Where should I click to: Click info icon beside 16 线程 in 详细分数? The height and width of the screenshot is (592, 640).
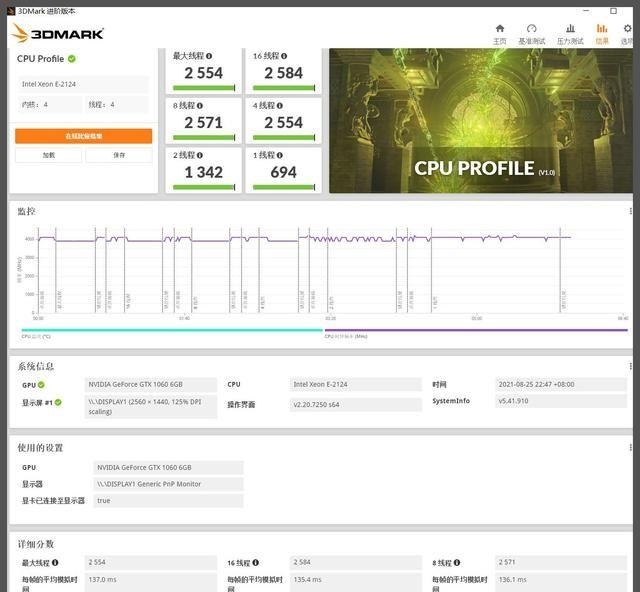point(256,562)
